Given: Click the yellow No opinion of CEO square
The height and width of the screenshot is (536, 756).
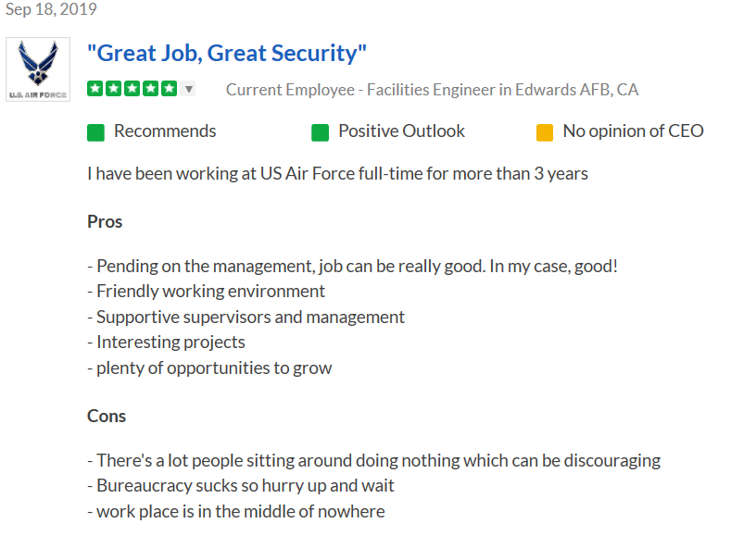Looking at the screenshot, I should pyautogui.click(x=545, y=132).
